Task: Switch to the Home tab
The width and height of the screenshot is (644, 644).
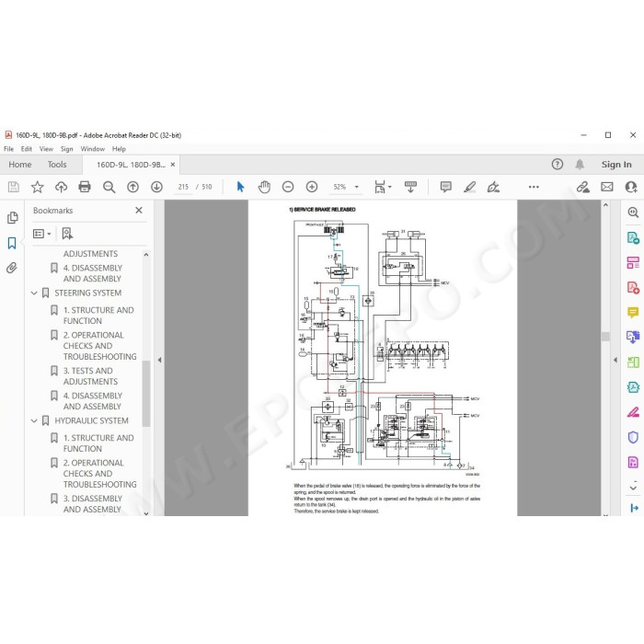Action: tap(19, 165)
